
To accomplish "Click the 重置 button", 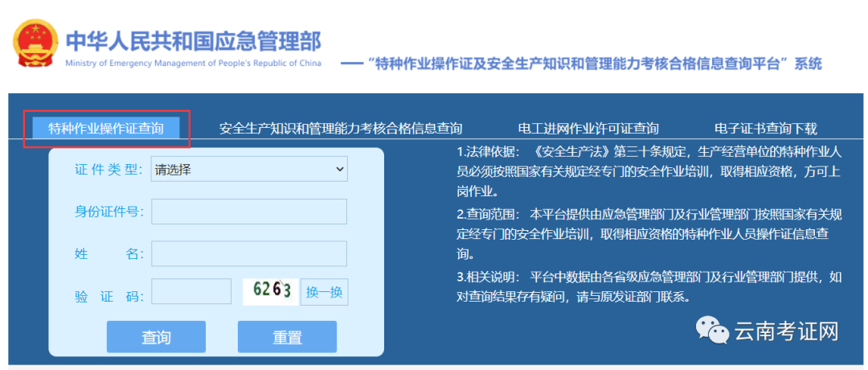I will coord(287,337).
